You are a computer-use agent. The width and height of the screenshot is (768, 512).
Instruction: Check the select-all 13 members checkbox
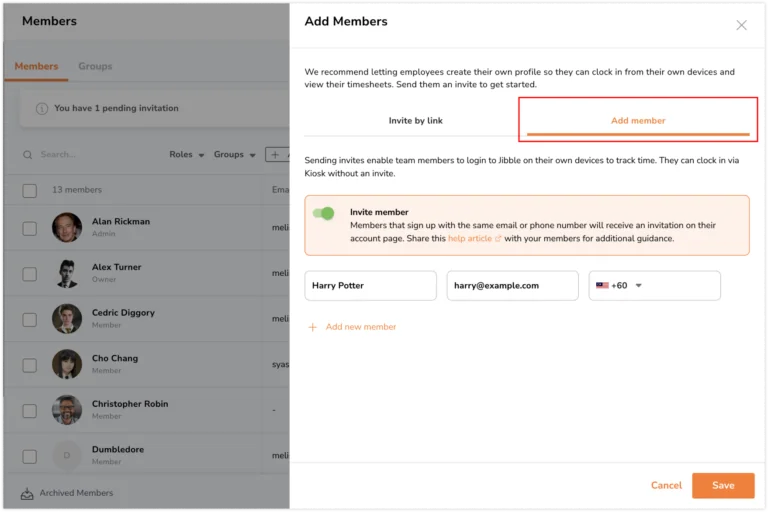(x=29, y=190)
